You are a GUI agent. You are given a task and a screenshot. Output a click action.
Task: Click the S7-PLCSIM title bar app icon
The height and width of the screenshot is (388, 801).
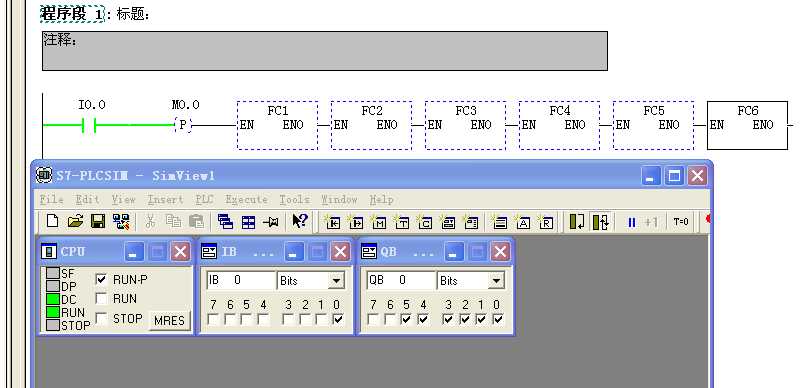44,175
